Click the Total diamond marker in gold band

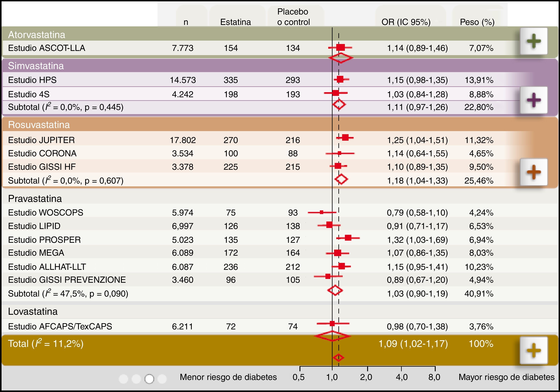[x=338, y=358]
